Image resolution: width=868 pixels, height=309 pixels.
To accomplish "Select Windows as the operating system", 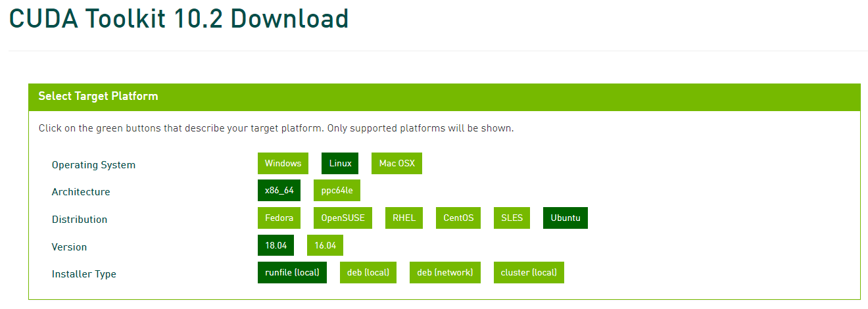I will 283,164.
